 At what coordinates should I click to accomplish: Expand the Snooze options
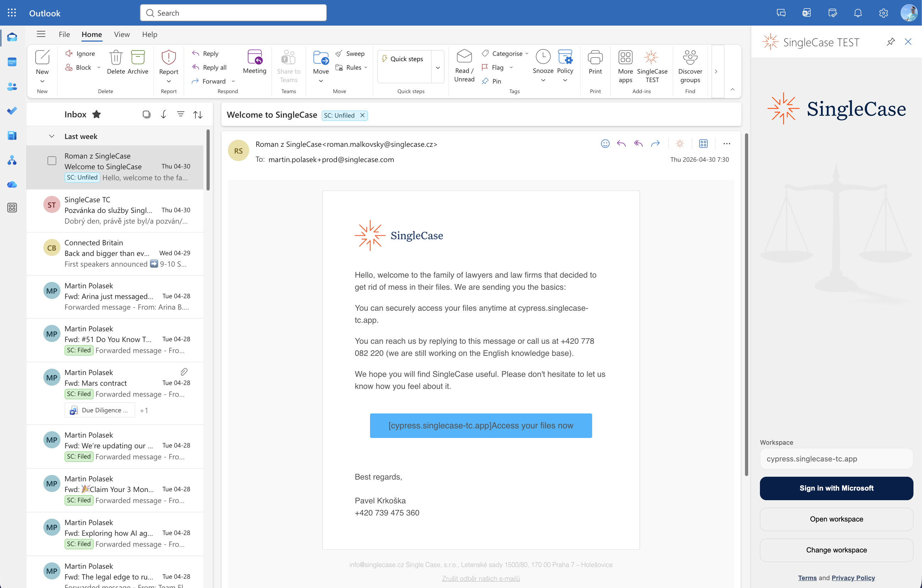[543, 80]
